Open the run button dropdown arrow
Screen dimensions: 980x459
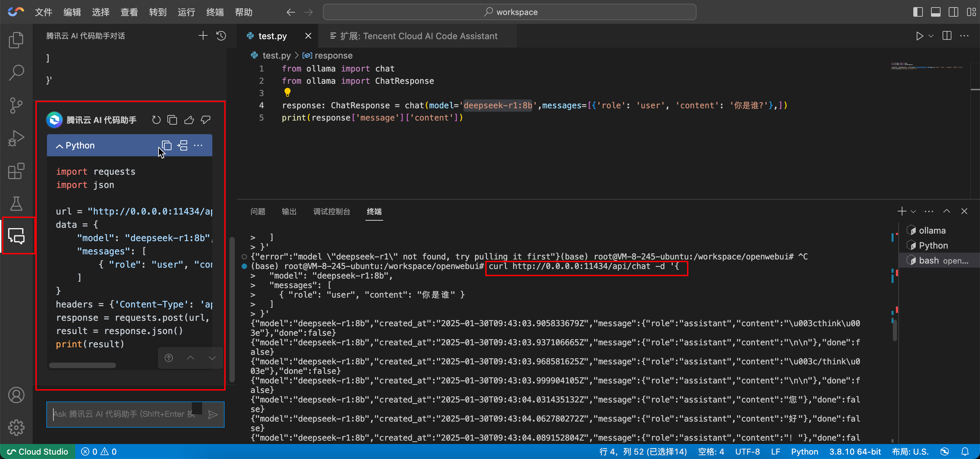pos(931,36)
